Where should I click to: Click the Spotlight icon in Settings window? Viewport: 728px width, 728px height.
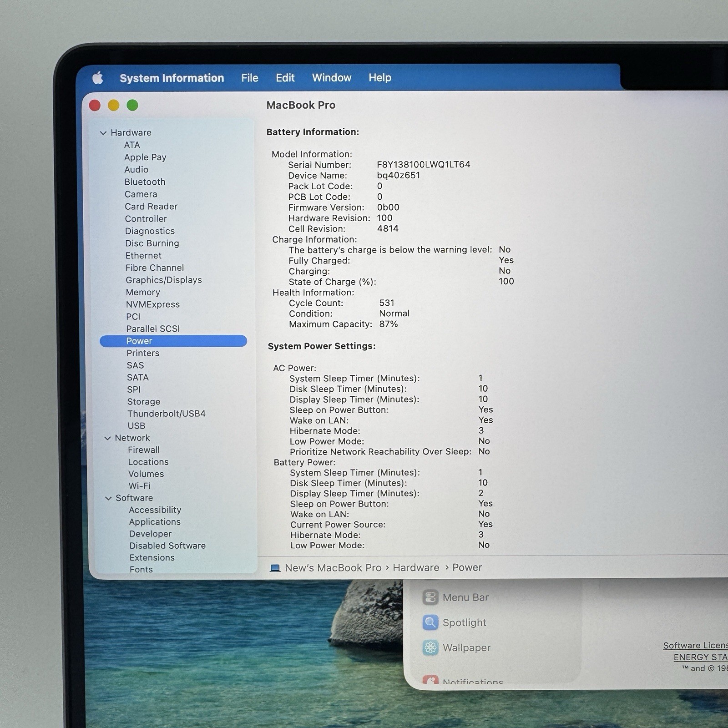pos(430,622)
